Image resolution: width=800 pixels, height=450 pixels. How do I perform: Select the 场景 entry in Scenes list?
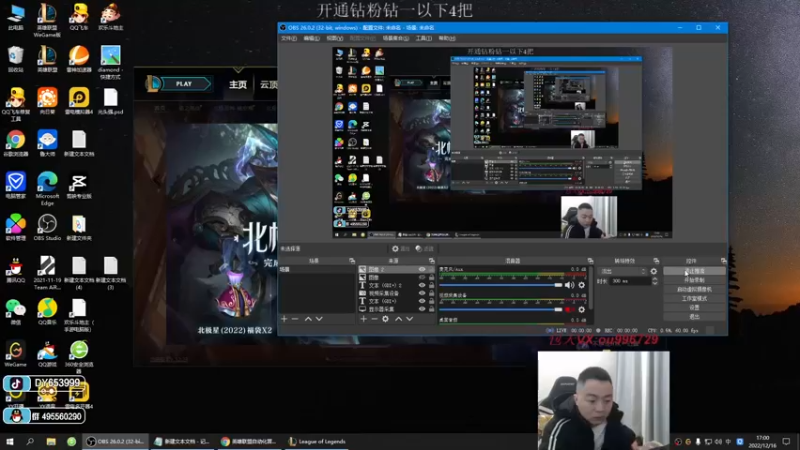click(316, 269)
